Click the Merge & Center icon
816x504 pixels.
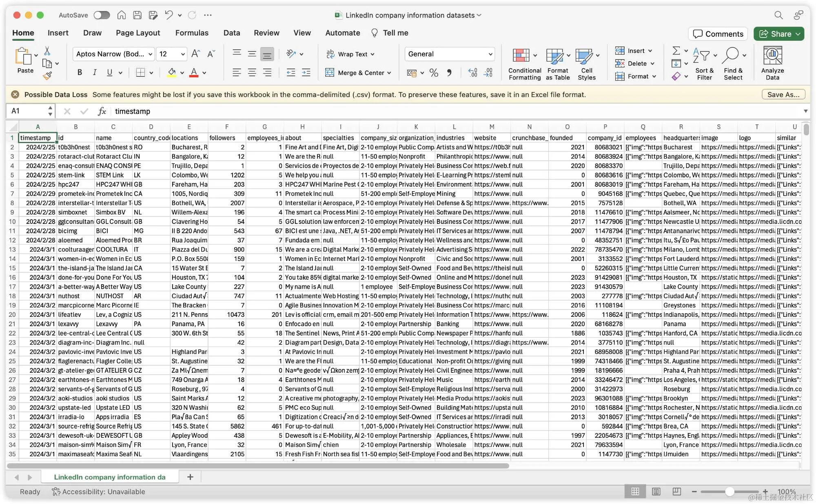pos(330,73)
